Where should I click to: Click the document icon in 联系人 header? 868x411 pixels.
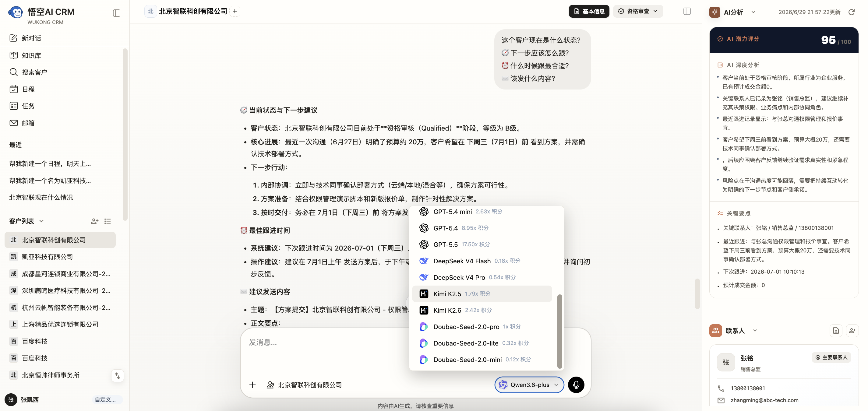point(836,331)
